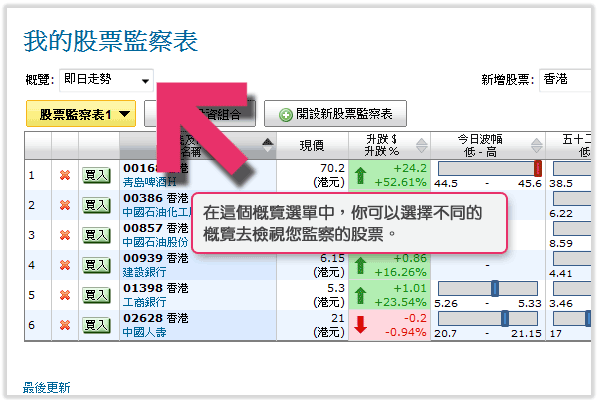Delete row 5 stock 工商銀行
The width and height of the screenshot is (600, 400).
click(x=65, y=295)
